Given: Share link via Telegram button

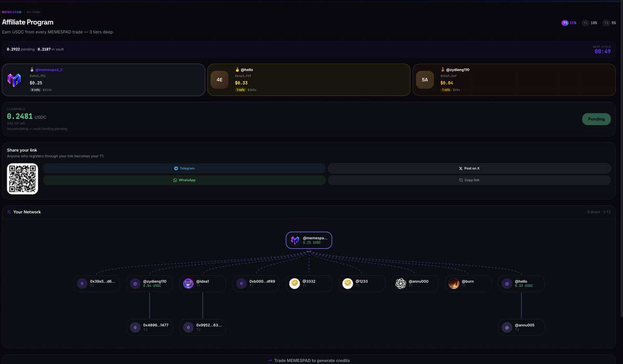Looking at the screenshot, I should tap(184, 169).
